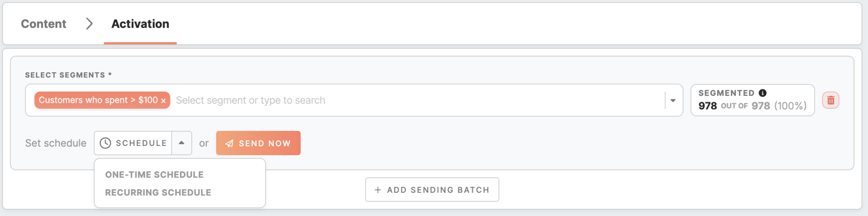Click the clock icon on Schedule button
This screenshot has height=216, width=868.
point(105,143)
